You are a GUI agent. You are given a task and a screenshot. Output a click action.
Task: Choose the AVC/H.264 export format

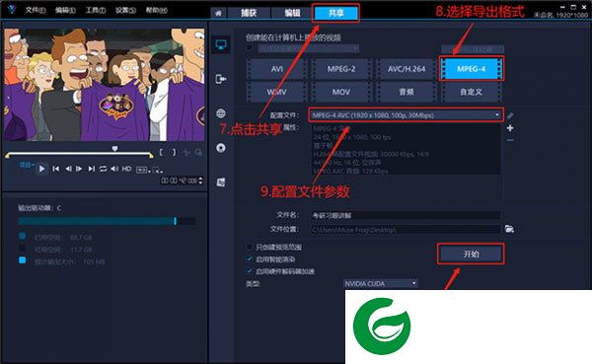pos(407,69)
